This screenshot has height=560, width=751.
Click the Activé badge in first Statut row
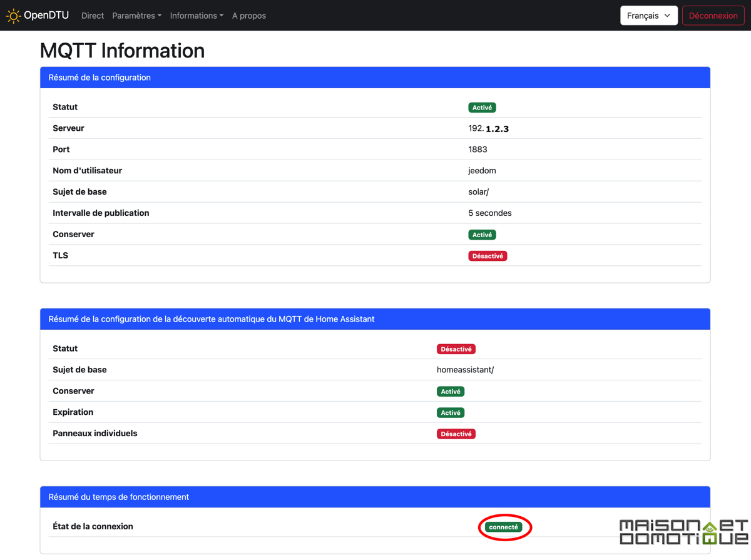click(x=482, y=108)
